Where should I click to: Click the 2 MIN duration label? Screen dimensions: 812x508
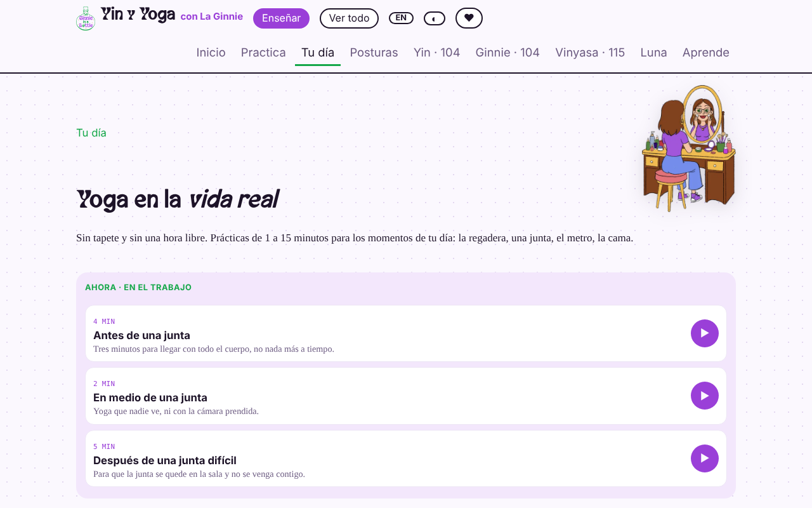pos(104,384)
